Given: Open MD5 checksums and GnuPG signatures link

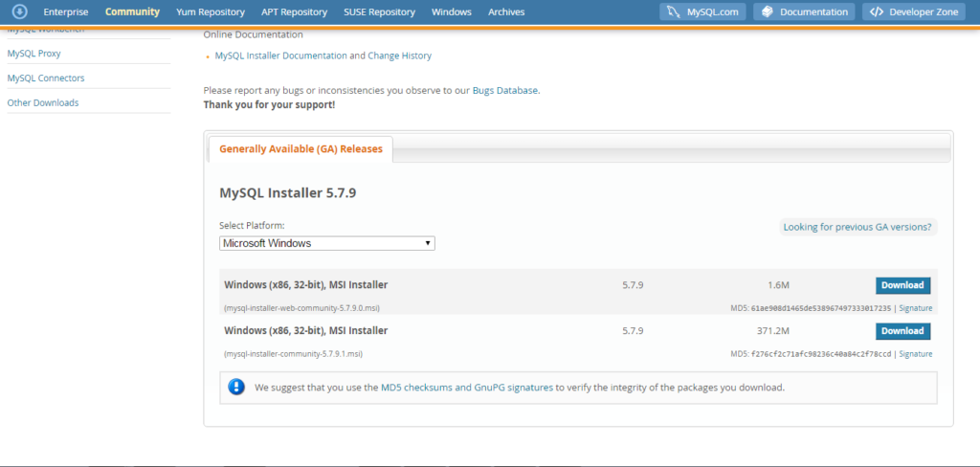Looking at the screenshot, I should pos(467,387).
